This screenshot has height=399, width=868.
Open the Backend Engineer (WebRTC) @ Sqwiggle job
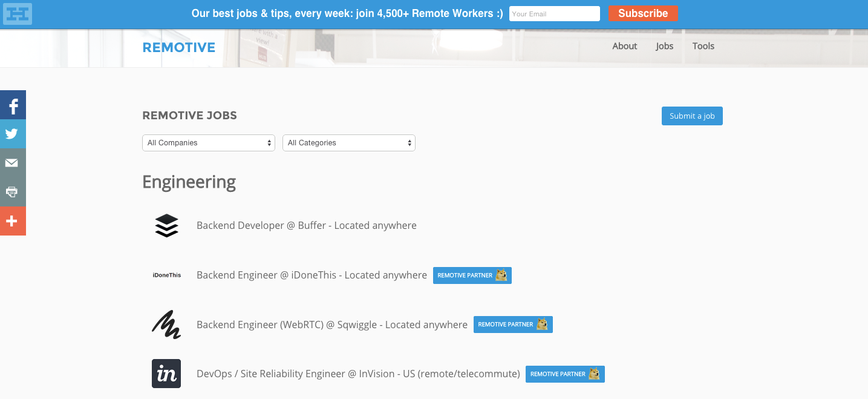point(332,325)
